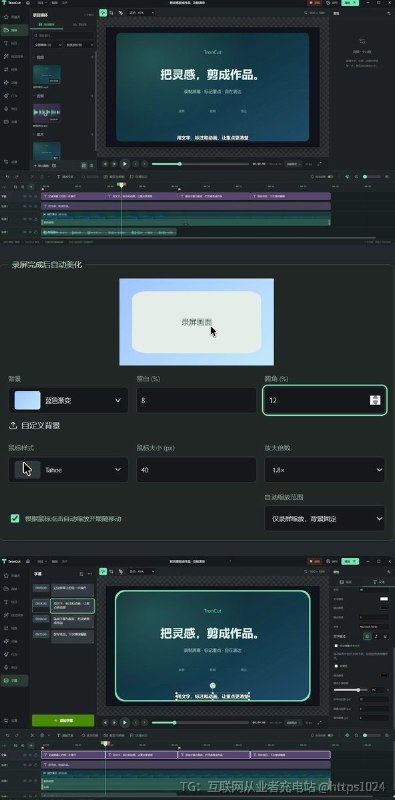Click undo arrow in upper TronCut timeline toolbar

pyautogui.click(x=7, y=177)
